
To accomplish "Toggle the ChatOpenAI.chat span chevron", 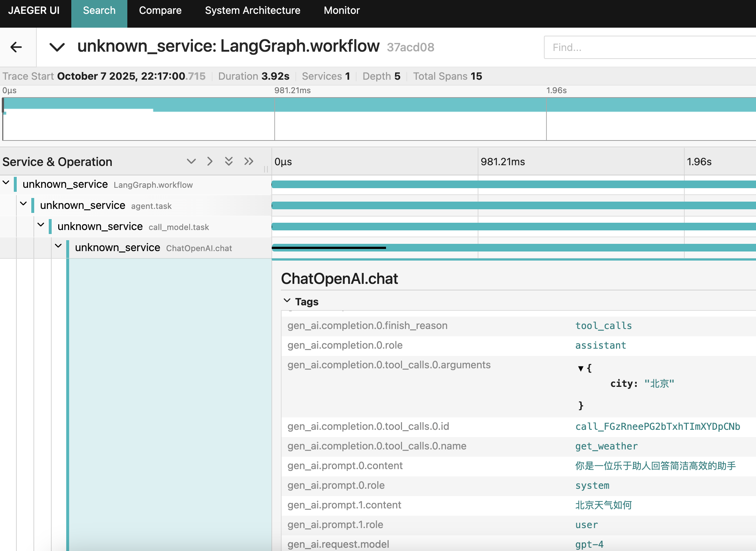I will tap(58, 246).
